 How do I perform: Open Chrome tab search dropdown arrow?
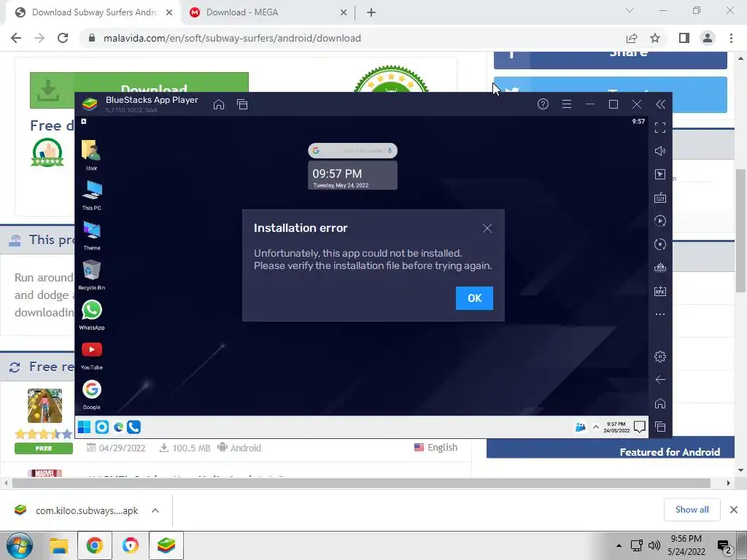[630, 10]
